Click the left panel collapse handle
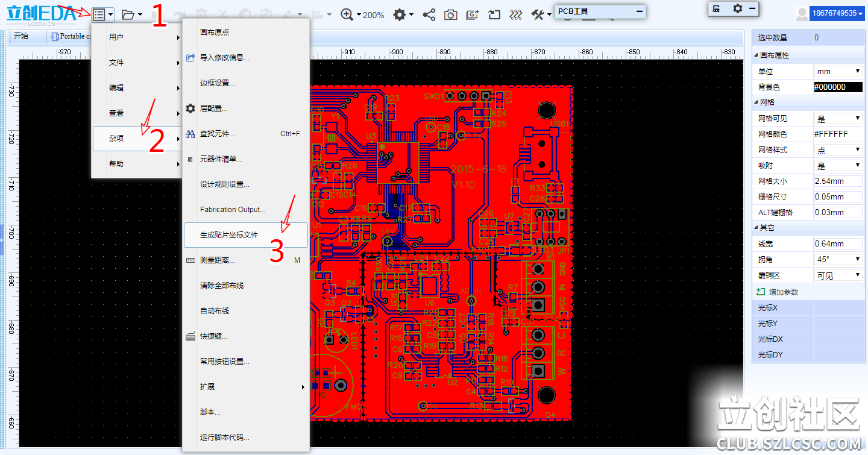This screenshot has height=455, width=868. [2, 240]
